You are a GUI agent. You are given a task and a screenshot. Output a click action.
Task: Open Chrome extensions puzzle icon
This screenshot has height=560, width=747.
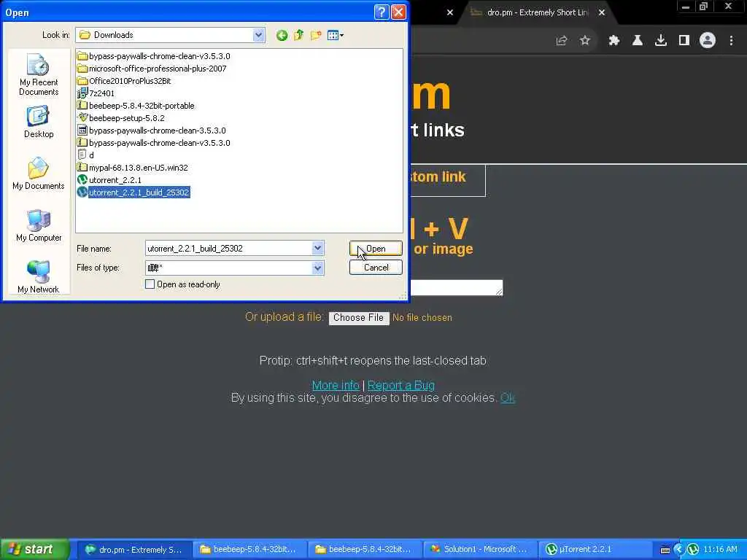(614, 41)
